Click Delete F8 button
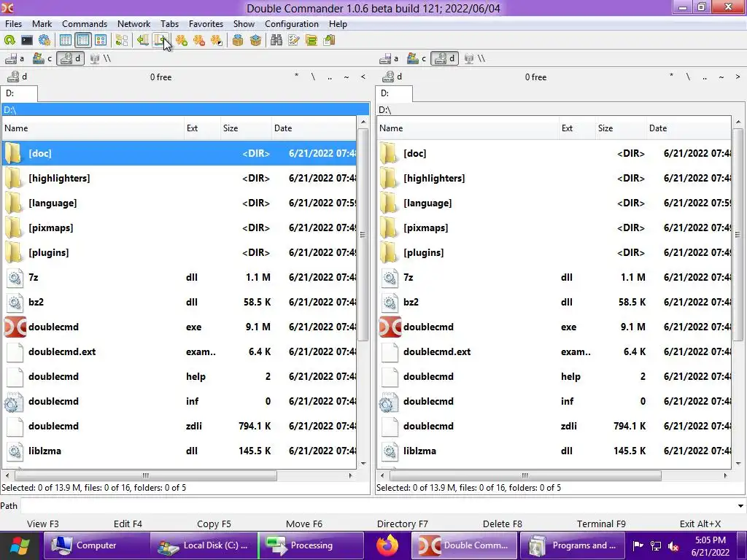This screenshot has width=747, height=560. (502, 524)
